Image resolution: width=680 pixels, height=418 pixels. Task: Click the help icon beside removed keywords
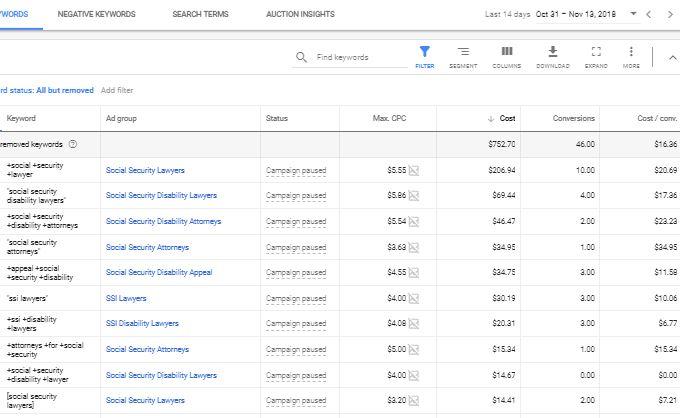(73, 144)
